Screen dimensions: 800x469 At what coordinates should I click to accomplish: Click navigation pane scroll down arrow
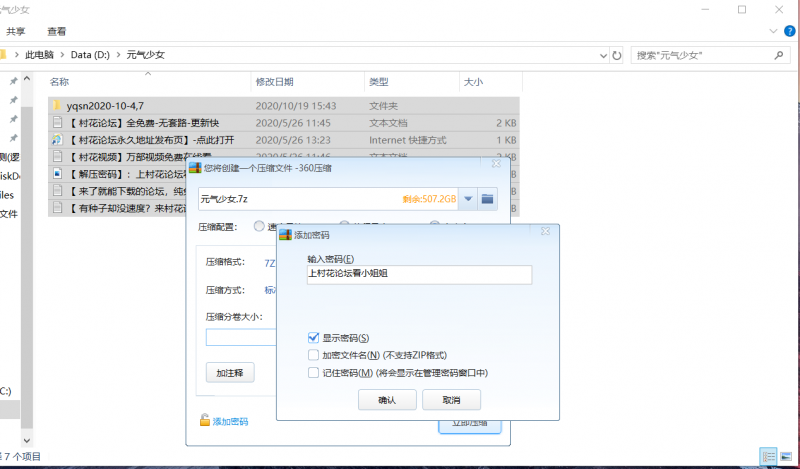pos(27,439)
